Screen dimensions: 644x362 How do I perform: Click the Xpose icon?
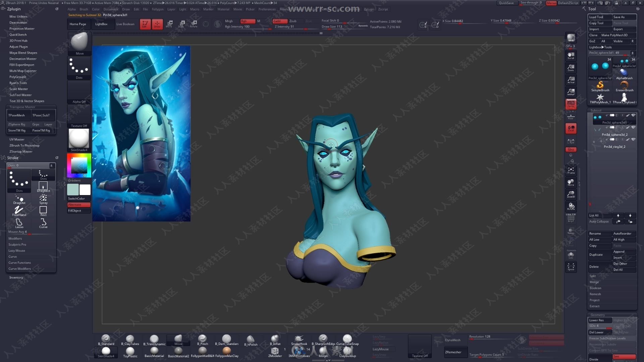(x=571, y=267)
